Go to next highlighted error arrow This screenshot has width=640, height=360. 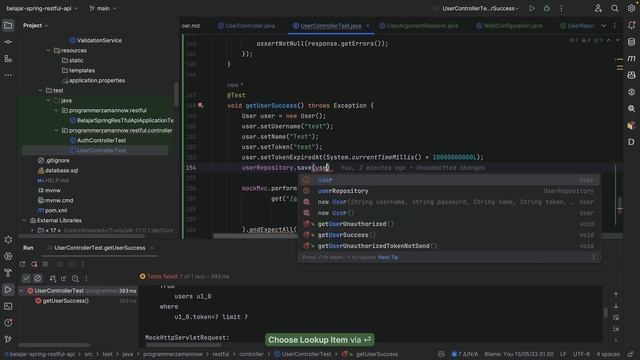(x=618, y=40)
